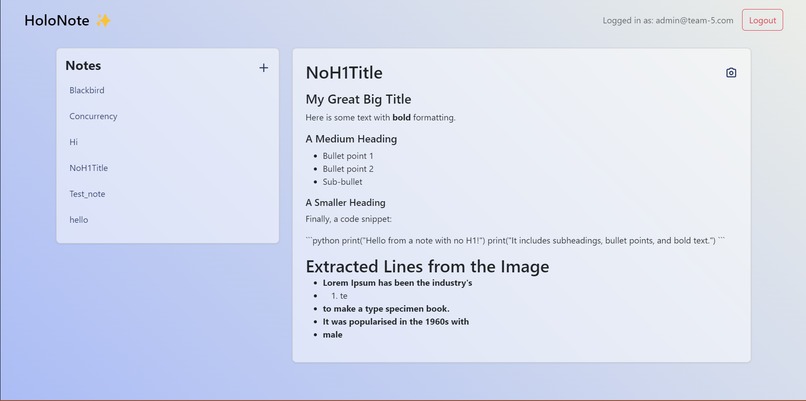Click the 'male' bullet item
The width and height of the screenshot is (806, 401).
pos(333,335)
